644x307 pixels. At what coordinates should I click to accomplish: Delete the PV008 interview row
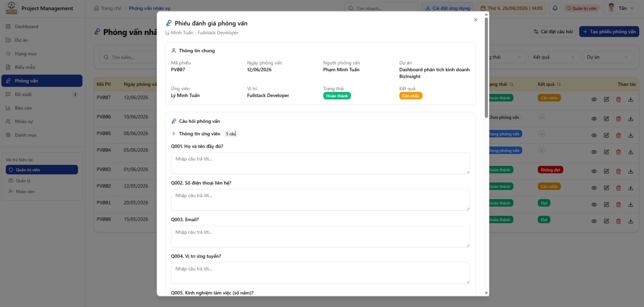(x=618, y=221)
